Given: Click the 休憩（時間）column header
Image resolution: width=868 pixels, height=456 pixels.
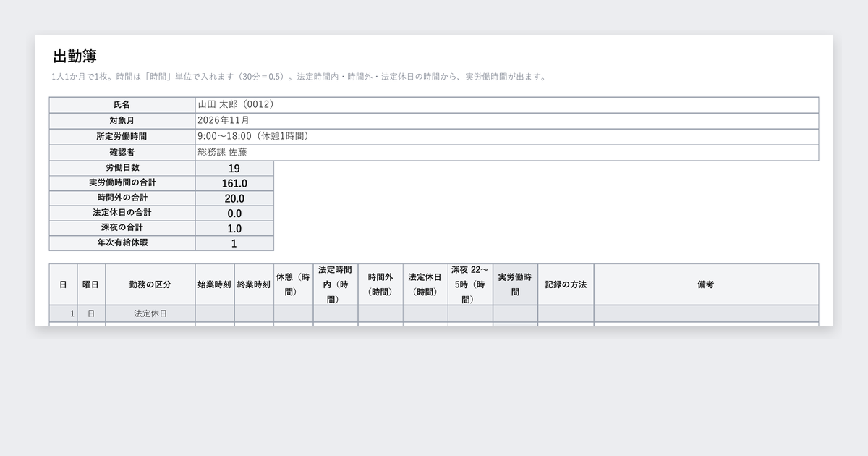Looking at the screenshot, I should [293, 284].
